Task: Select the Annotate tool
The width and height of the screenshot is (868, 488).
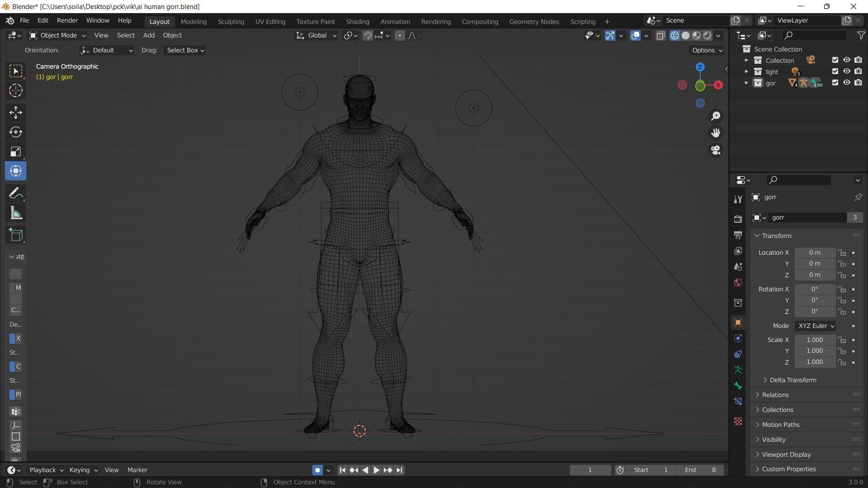Action: pyautogui.click(x=16, y=193)
